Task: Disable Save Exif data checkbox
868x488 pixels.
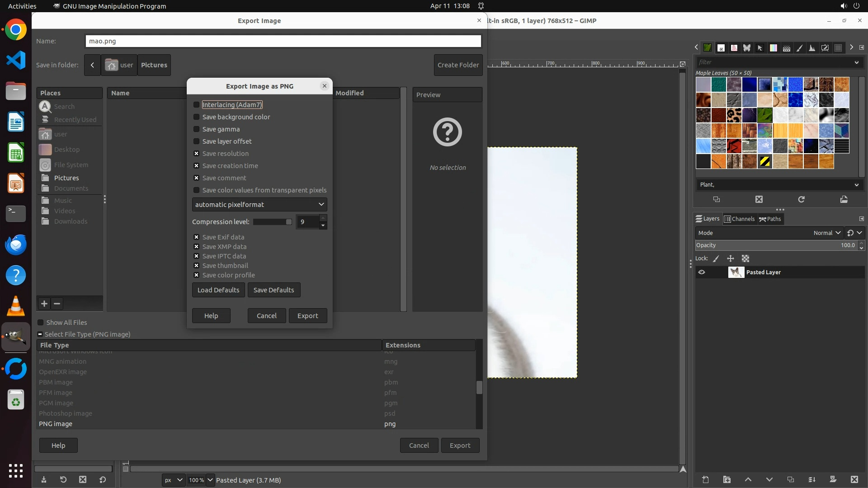Action: 196,237
